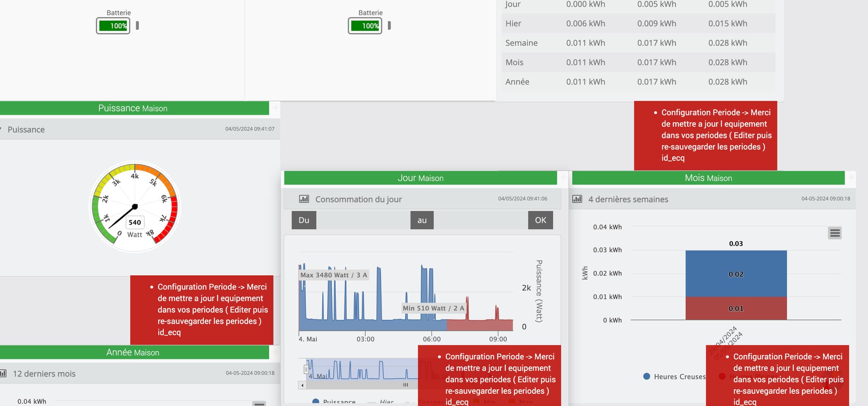Open Mois chart export hamburger menu
Viewport: 868px width, 406px height.
pyautogui.click(x=835, y=233)
